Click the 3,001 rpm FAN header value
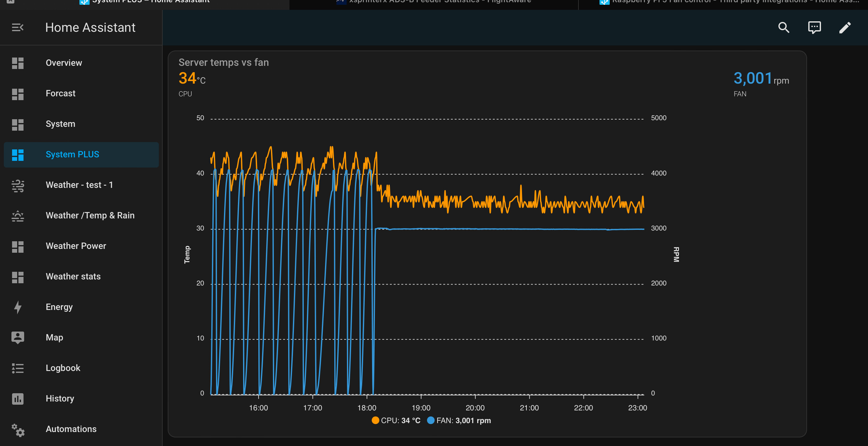Image resolution: width=868 pixels, height=446 pixels. coord(761,79)
